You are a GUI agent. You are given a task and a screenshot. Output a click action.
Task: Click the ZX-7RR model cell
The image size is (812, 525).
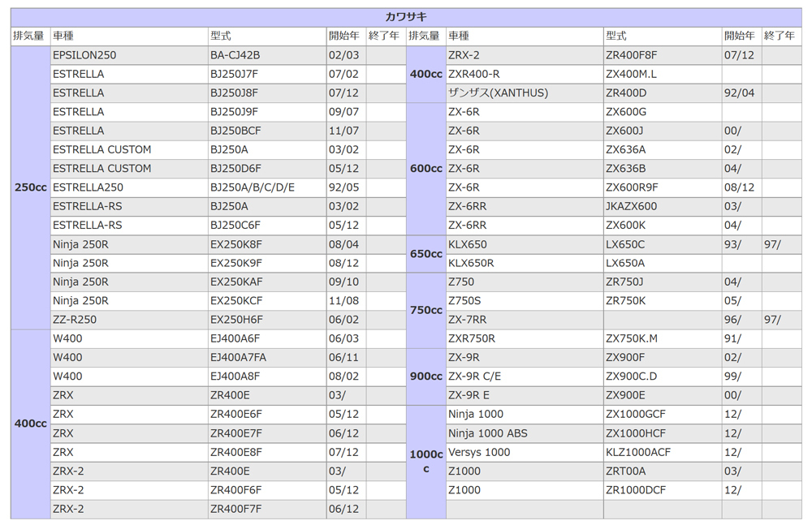525,320
